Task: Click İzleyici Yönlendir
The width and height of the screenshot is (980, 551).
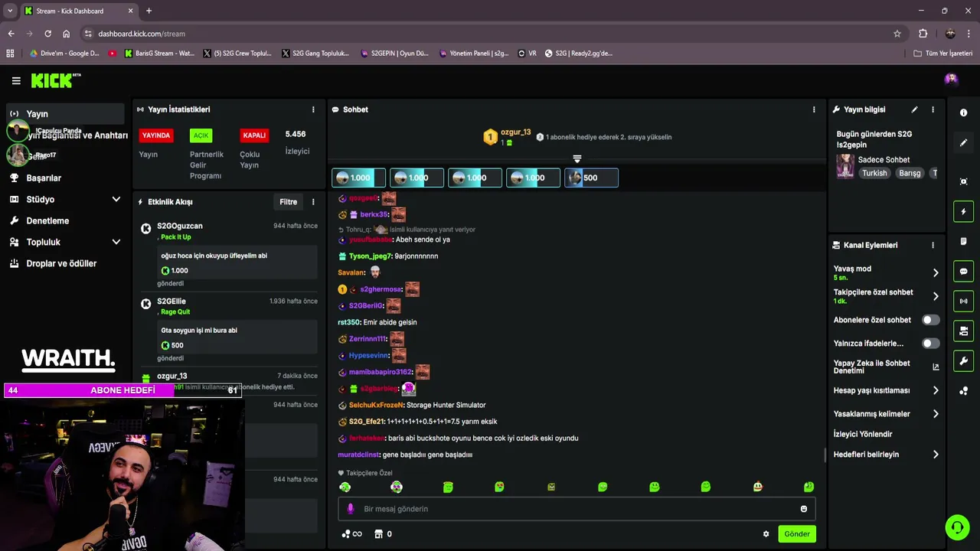Action: (x=863, y=434)
